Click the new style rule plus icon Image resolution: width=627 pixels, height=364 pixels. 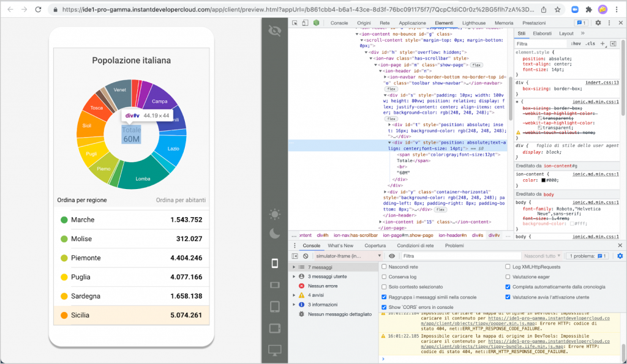coord(603,43)
